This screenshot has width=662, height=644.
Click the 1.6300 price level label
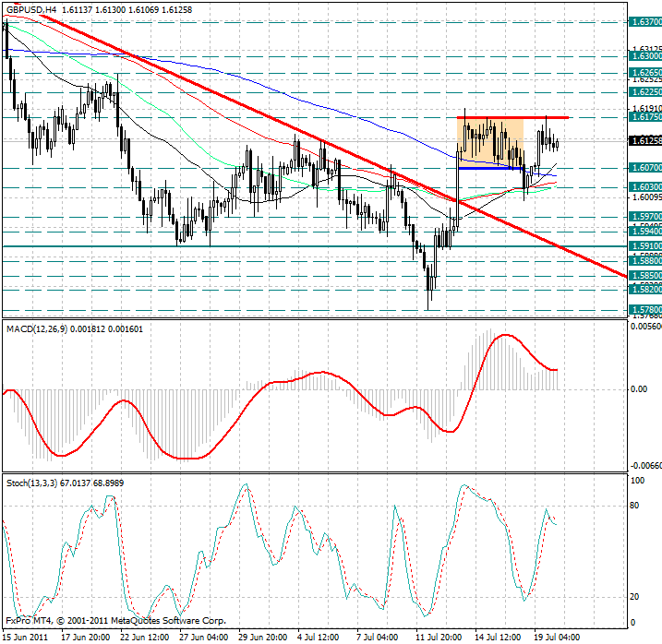click(x=645, y=55)
